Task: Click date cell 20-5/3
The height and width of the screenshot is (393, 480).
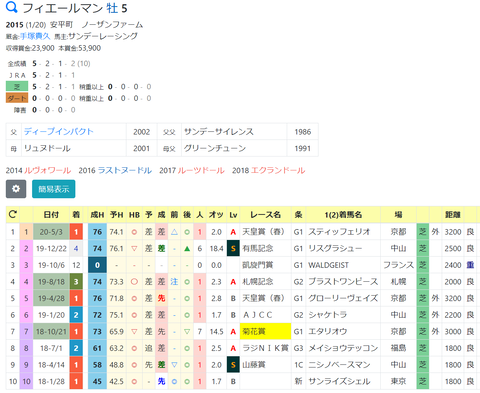Action: click(x=51, y=232)
